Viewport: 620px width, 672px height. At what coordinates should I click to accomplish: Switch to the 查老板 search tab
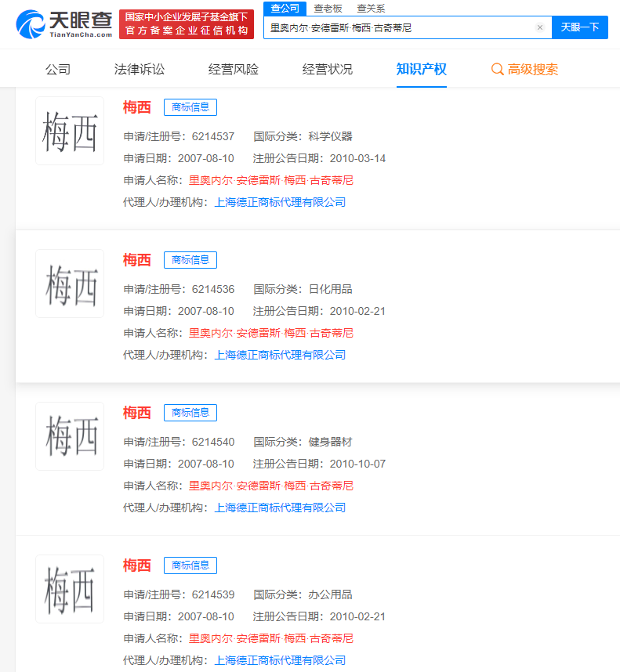click(328, 8)
